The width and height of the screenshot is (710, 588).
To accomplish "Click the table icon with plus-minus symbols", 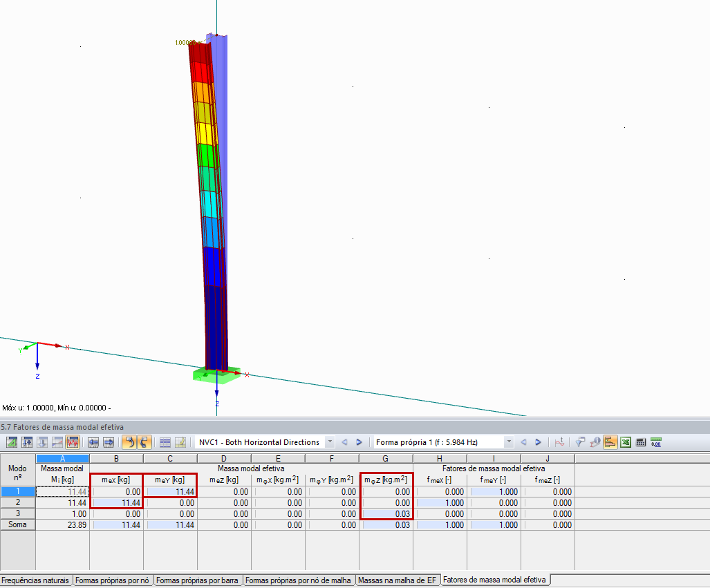I will point(27,442).
